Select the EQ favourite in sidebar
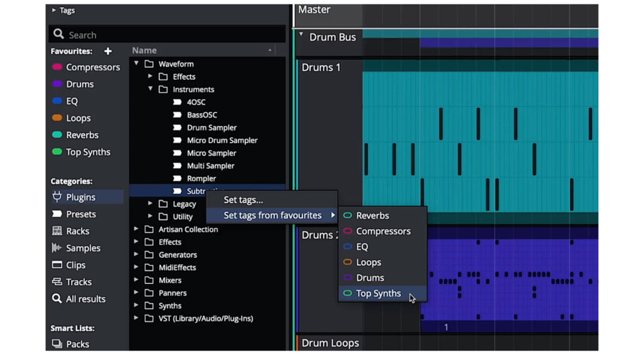Viewport: 644px width, 355px height. [65, 101]
